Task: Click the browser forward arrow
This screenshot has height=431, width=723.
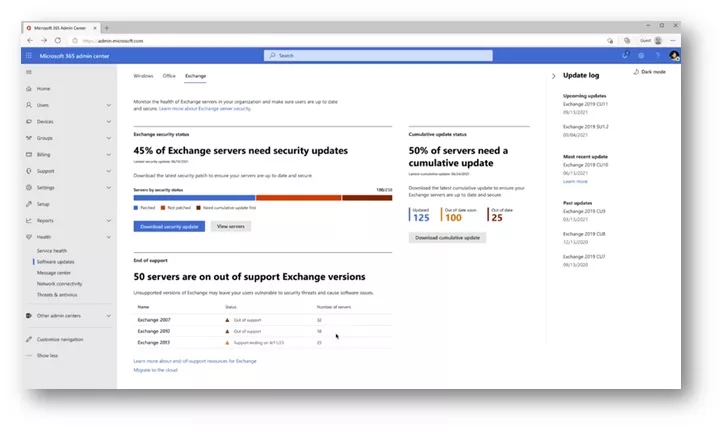Action: point(44,41)
